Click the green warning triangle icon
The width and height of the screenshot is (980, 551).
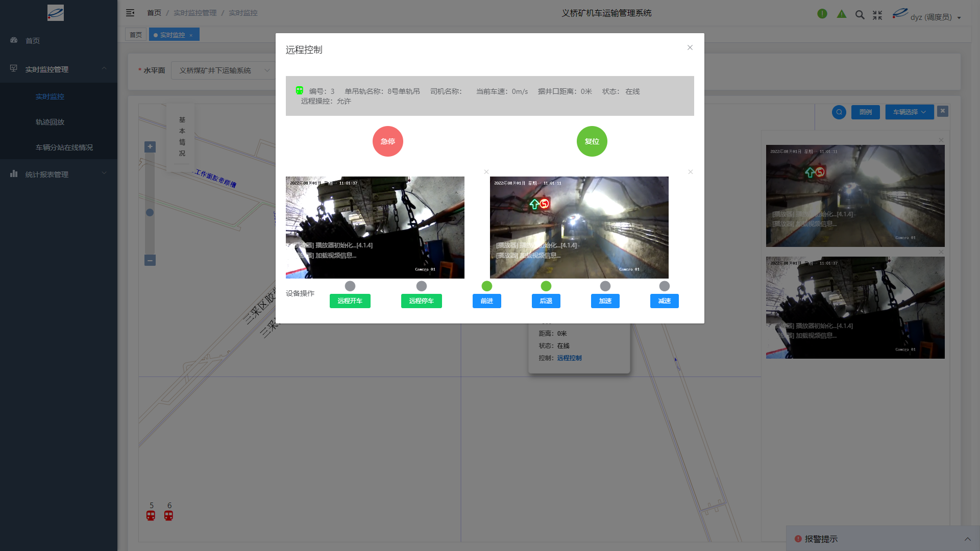(842, 14)
